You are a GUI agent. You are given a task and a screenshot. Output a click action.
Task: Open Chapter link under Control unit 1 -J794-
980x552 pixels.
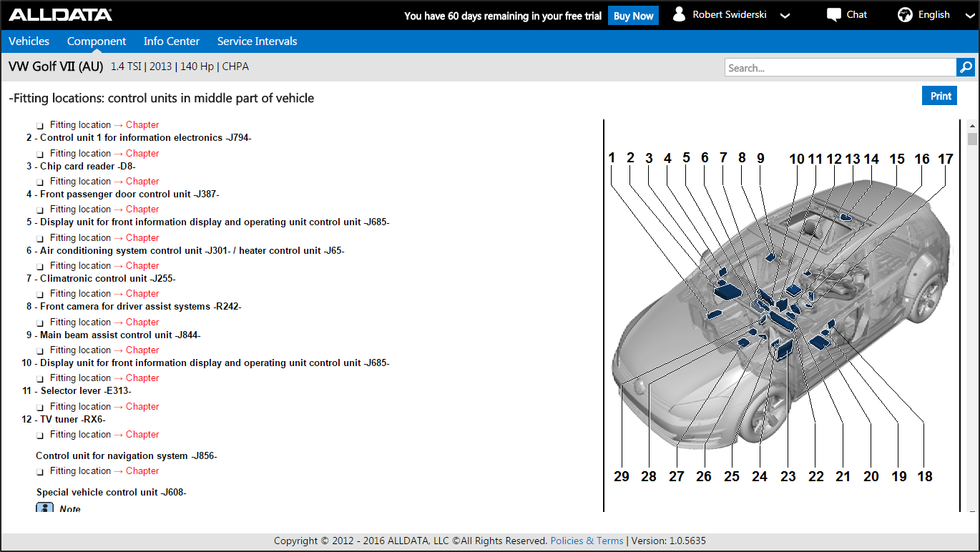point(142,153)
